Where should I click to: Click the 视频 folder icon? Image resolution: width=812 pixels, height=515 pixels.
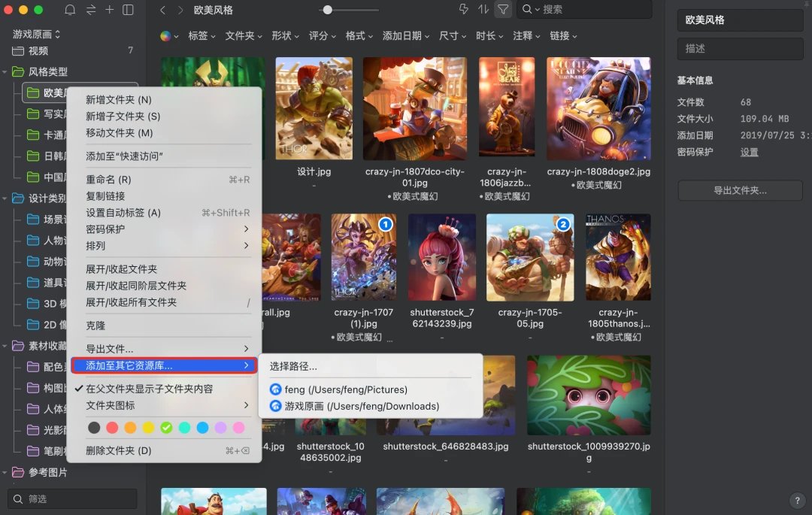click(x=18, y=50)
